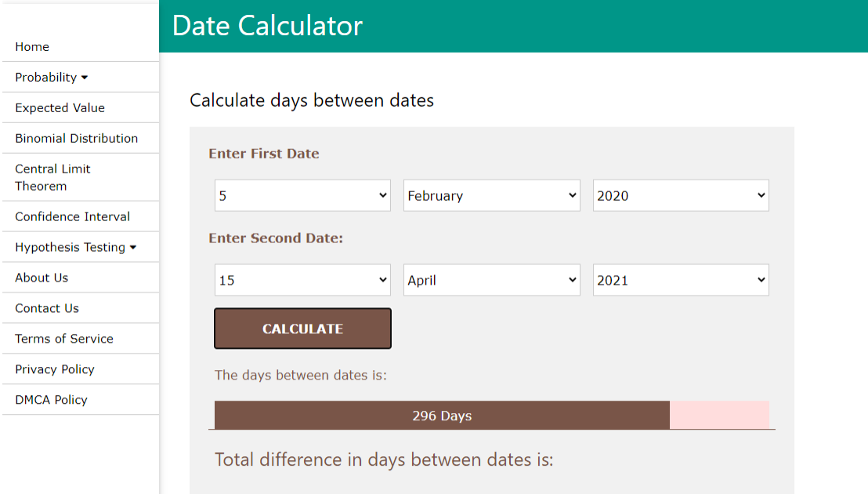Open the 2020 year dropdown
Screen dimensions: 868x494
pos(680,196)
